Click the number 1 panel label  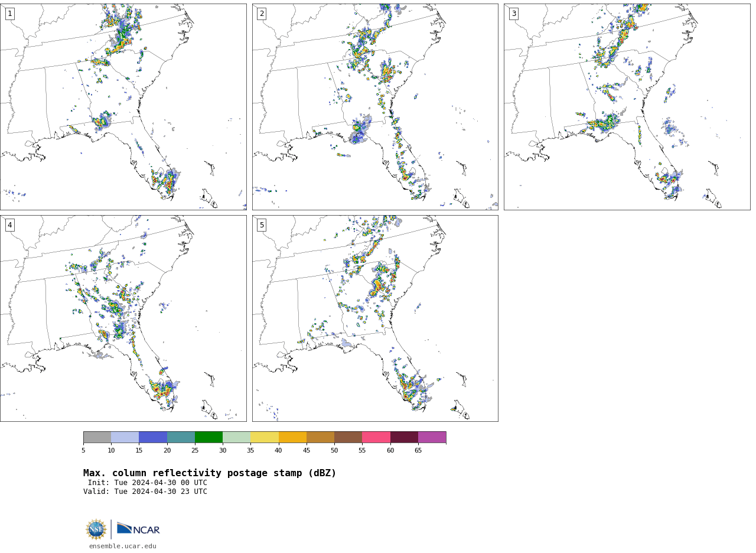pos(9,14)
